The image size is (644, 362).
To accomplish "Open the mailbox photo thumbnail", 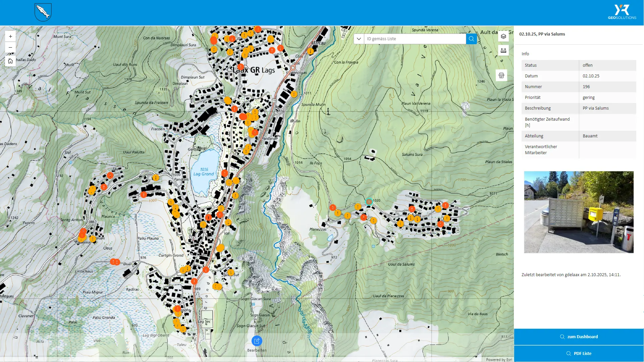I will (579, 212).
